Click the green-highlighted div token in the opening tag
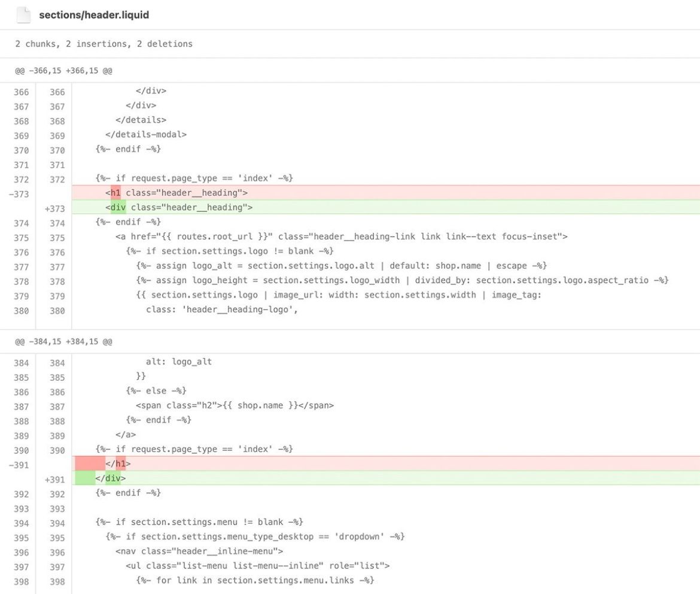 (118, 207)
